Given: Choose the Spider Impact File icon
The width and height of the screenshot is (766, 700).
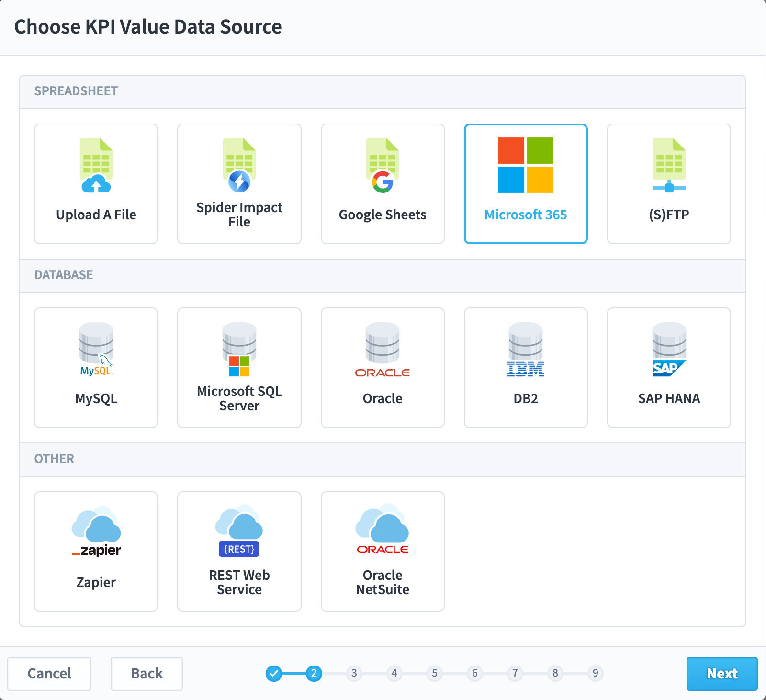Looking at the screenshot, I should [x=239, y=165].
